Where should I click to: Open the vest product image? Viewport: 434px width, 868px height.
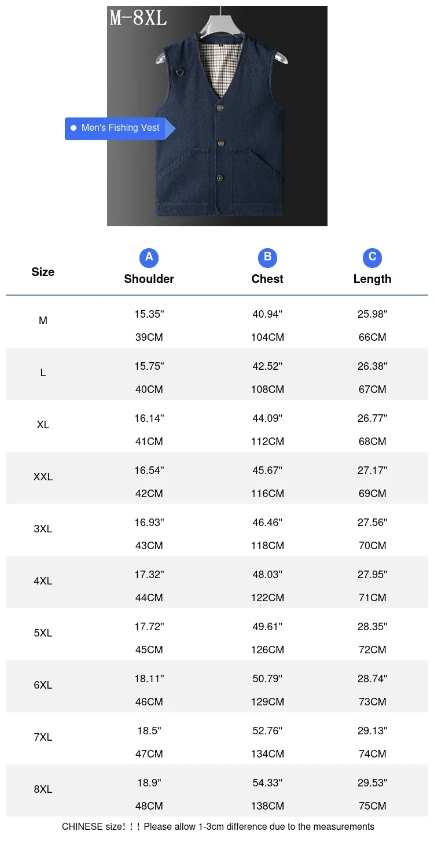217,116
